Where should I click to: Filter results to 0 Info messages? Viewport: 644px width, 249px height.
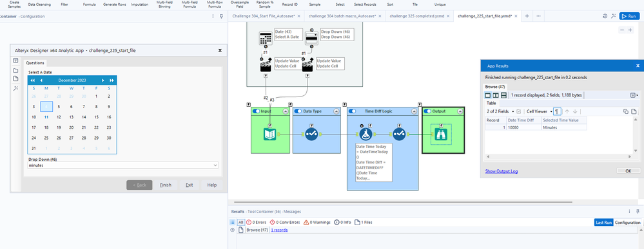tap(342, 223)
